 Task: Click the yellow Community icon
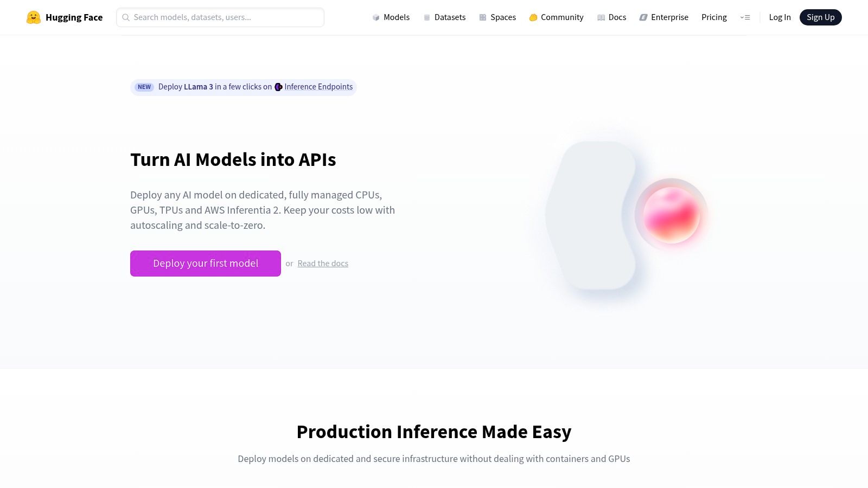(x=533, y=17)
